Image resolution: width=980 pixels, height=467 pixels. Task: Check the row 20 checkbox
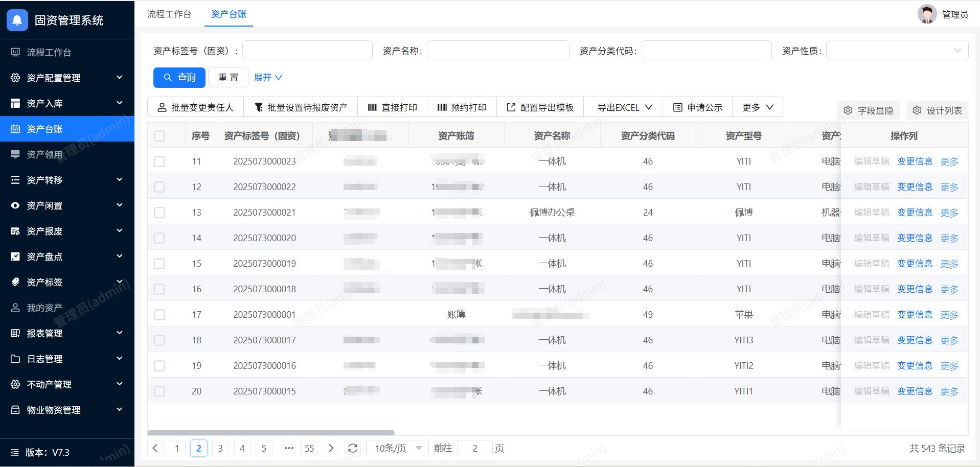pos(159,391)
